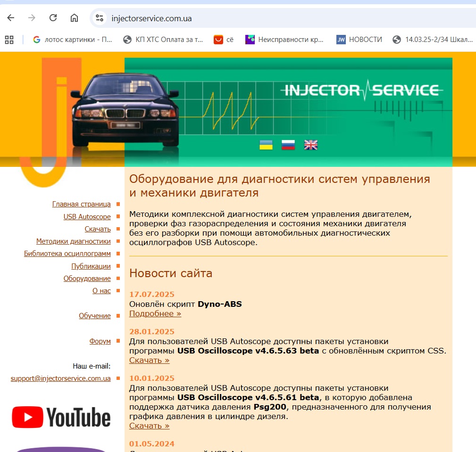Image resolution: width=476 pixels, height=452 pixels.
Task: Open 'Методики диагностики' menu link
Action: (x=73, y=241)
